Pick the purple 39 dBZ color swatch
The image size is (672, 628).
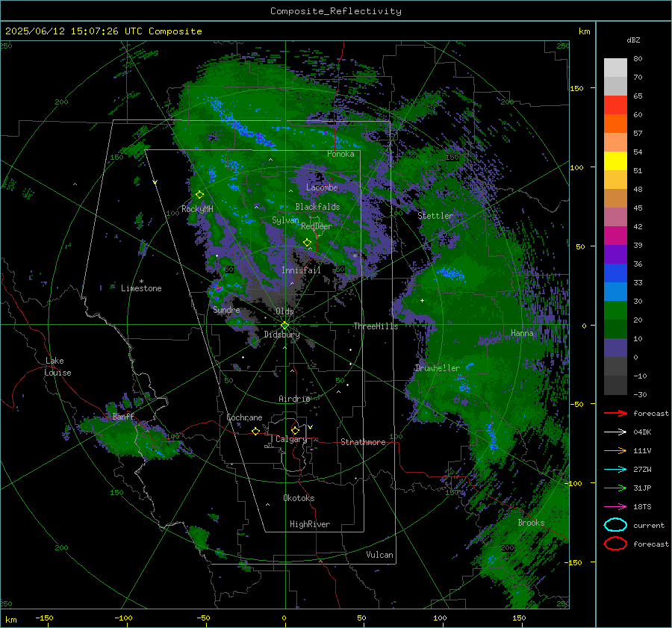coord(615,255)
